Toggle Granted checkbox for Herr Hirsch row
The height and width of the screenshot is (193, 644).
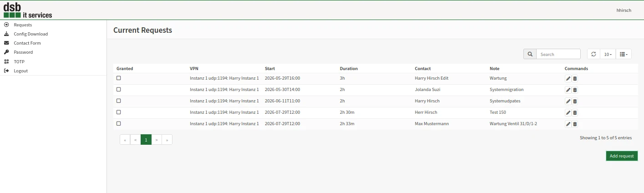pos(119,112)
